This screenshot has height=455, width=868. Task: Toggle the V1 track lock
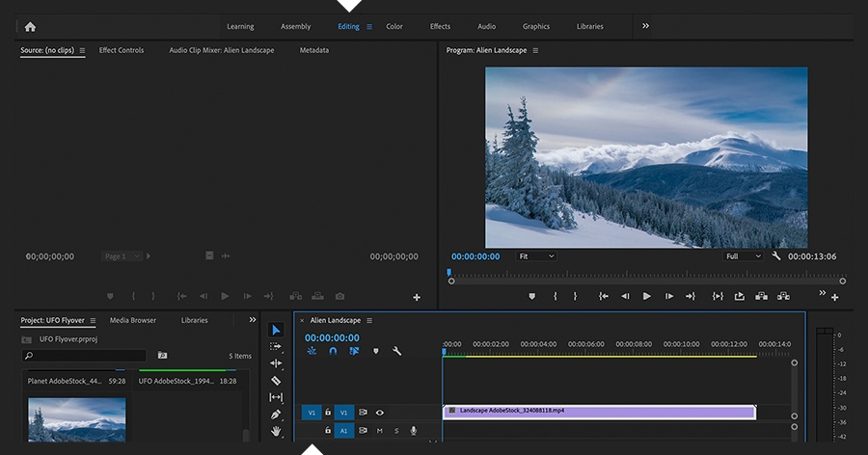[328, 413]
